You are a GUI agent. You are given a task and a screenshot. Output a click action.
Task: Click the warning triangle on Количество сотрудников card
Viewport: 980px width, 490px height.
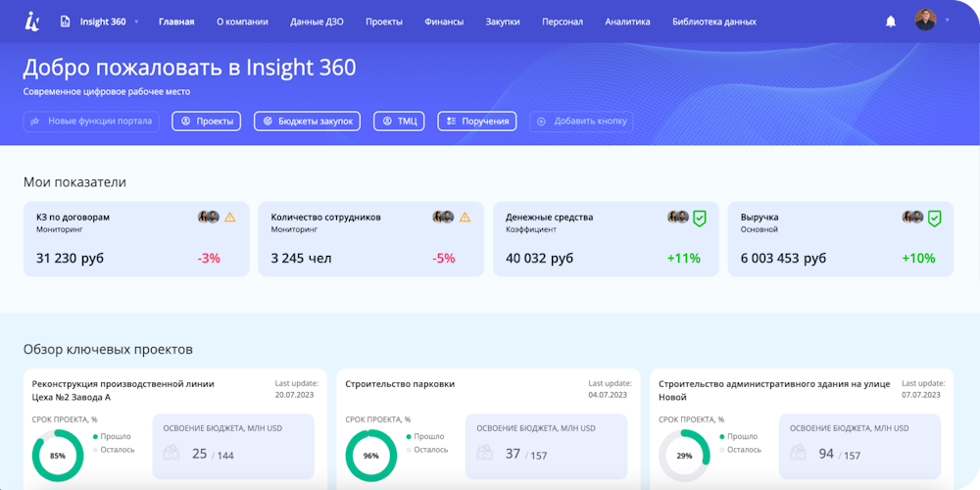(x=465, y=218)
